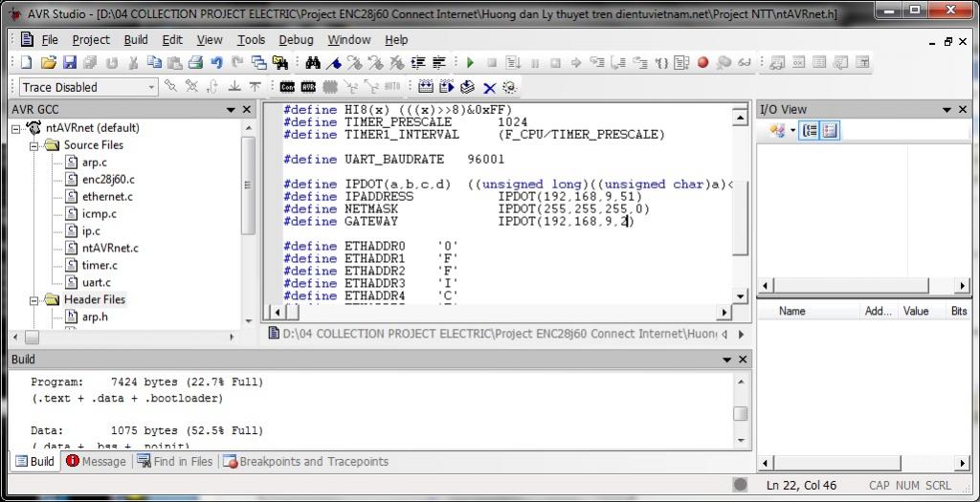
Task: Collapse the Header Files folder
Action: point(33,299)
